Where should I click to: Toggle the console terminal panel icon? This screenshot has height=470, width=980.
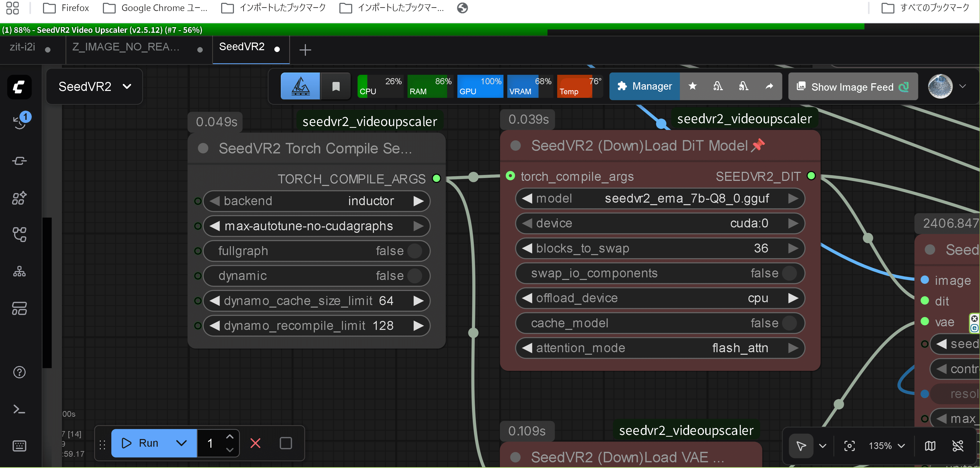pyautogui.click(x=19, y=409)
